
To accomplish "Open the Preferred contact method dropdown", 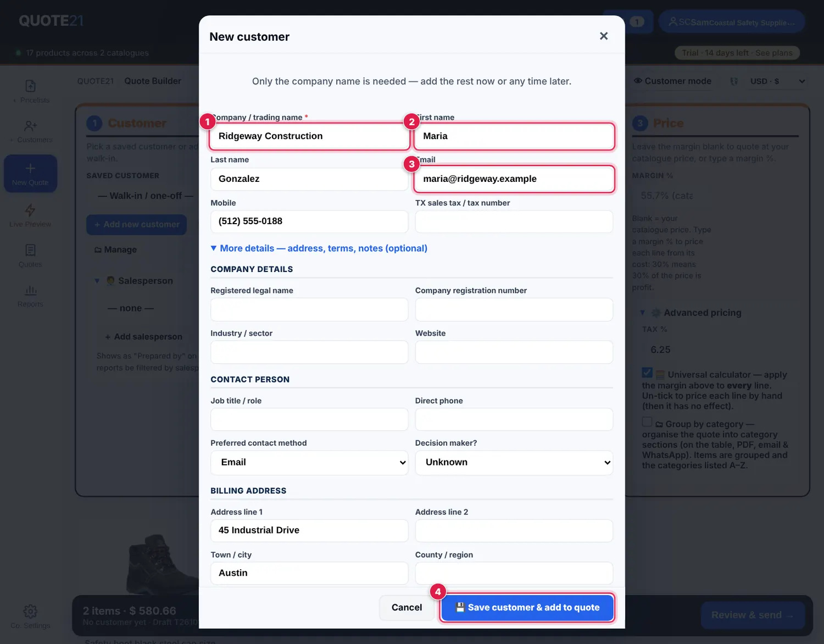I will 309,463.
